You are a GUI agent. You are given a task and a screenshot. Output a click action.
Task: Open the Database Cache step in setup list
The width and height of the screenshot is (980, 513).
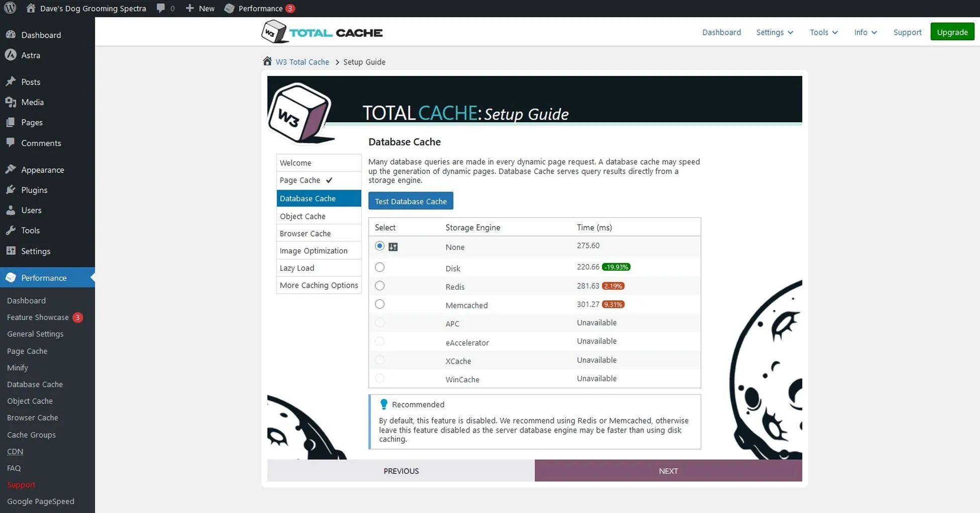(319, 198)
